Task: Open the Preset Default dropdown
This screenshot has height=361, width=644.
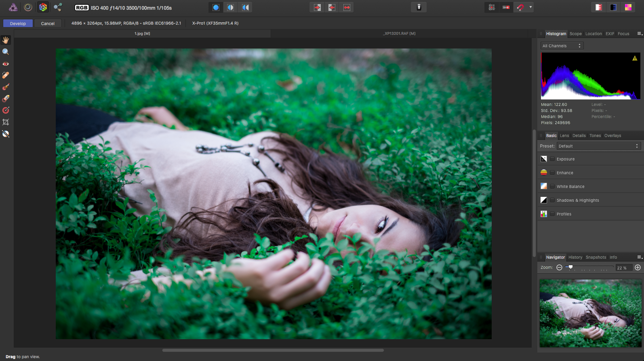Action: point(599,146)
